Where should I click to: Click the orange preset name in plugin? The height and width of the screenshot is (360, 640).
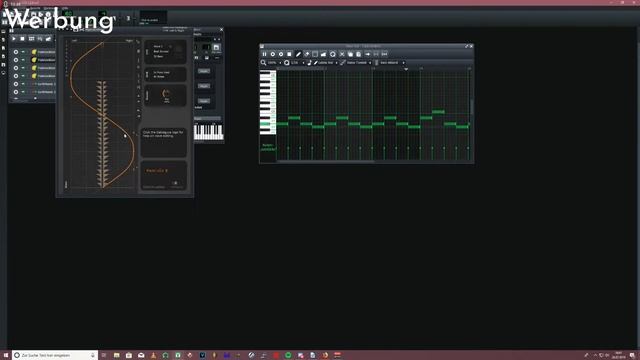tap(157, 171)
